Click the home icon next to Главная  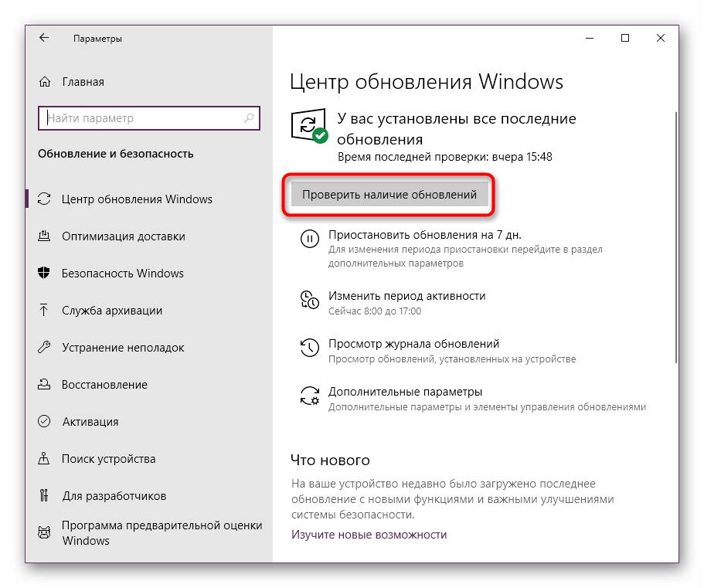pyautogui.click(x=45, y=82)
